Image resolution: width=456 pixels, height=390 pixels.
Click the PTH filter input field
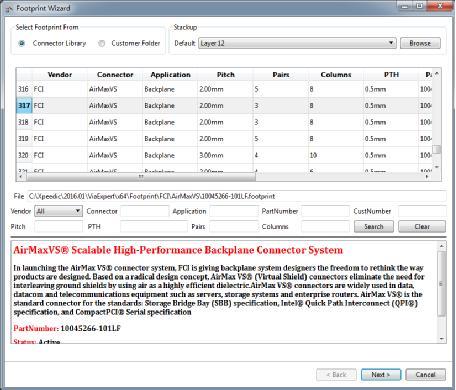click(154, 227)
